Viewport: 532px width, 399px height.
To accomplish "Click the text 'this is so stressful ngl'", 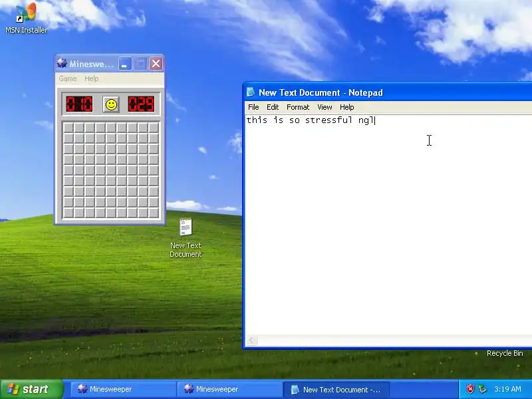I will tap(310, 120).
